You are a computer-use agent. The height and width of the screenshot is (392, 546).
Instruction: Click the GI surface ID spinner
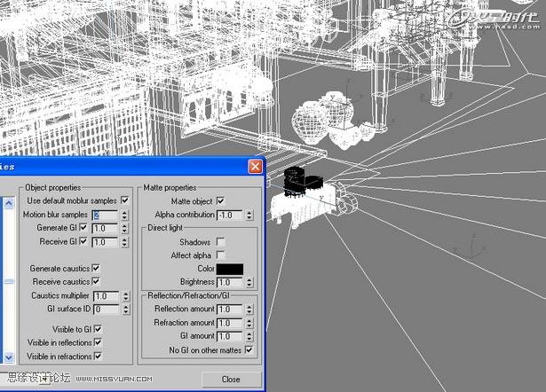point(126,310)
